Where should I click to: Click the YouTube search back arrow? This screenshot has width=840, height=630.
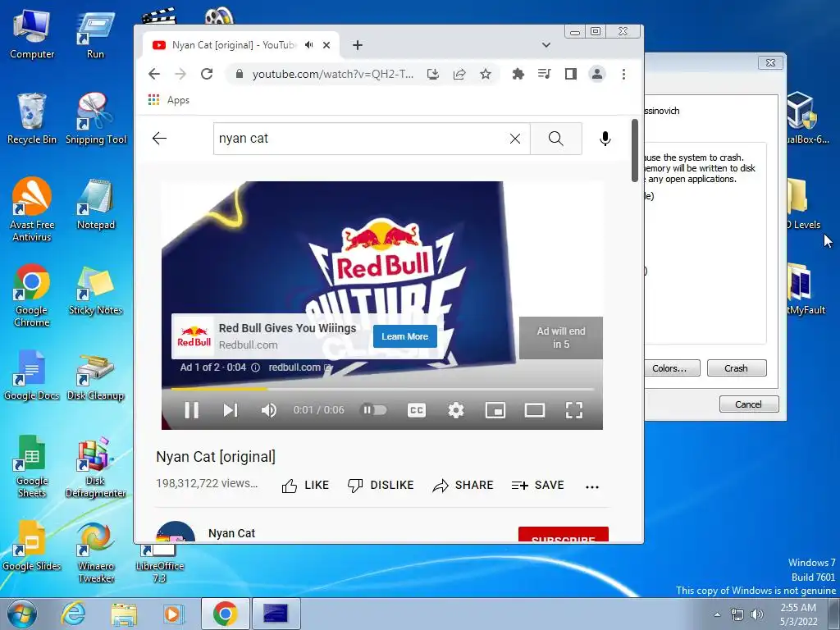(160, 138)
